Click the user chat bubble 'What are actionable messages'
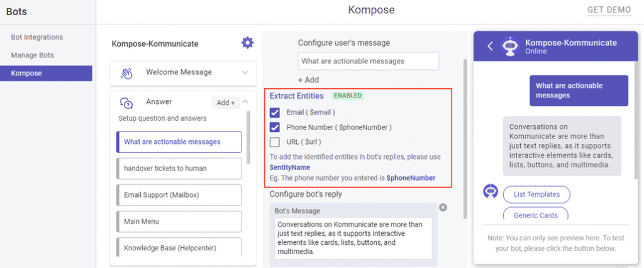Screen dimensions: 644x268 pyautogui.click(x=579, y=91)
